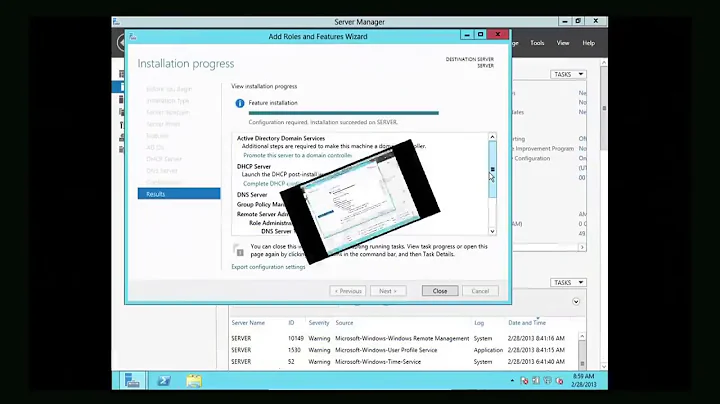Image resolution: width=720 pixels, height=404 pixels.
Task: Open Server Manager from the taskbar
Action: (x=132, y=381)
